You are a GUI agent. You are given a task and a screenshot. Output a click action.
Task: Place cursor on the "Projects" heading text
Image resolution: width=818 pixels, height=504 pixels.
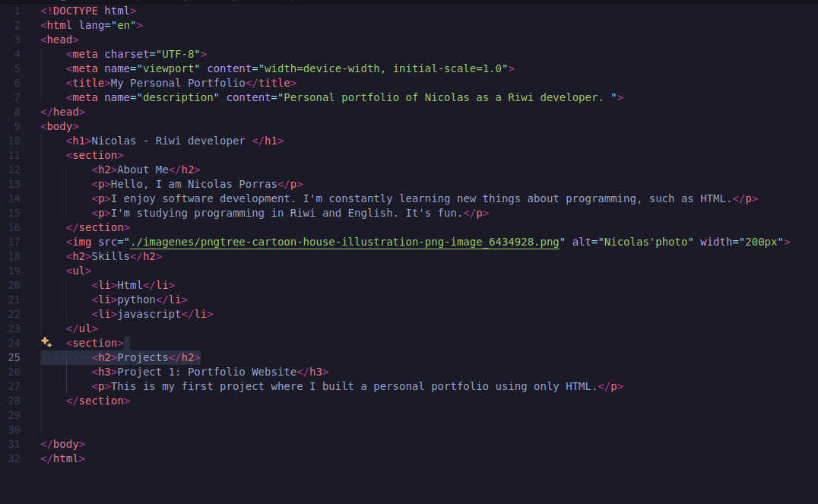pos(143,357)
